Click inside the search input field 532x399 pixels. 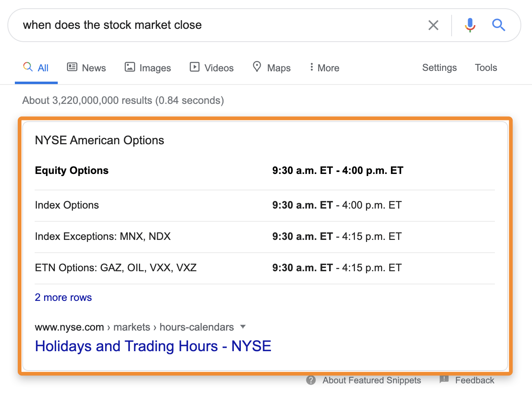[206, 25]
